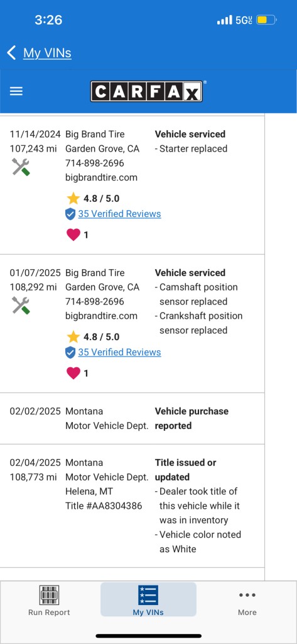Toggle the heart favorite on 11/14/2024 entry
The width and height of the screenshot is (297, 644).
click(x=73, y=235)
